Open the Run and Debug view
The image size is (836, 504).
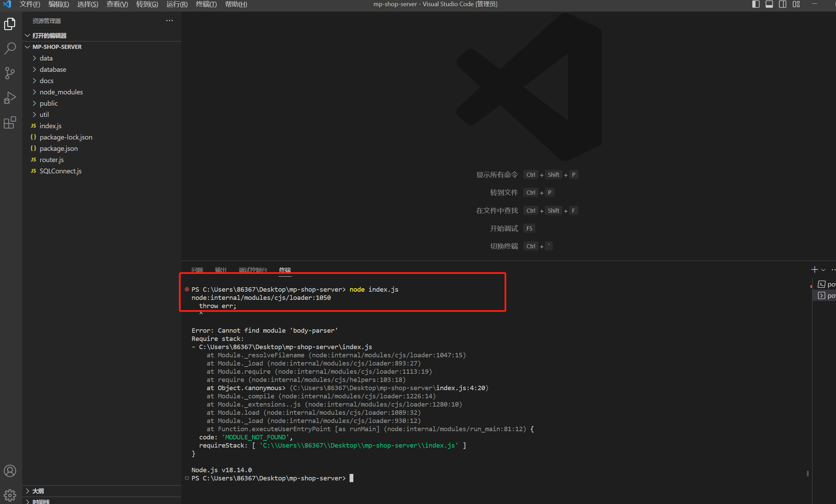click(10, 98)
